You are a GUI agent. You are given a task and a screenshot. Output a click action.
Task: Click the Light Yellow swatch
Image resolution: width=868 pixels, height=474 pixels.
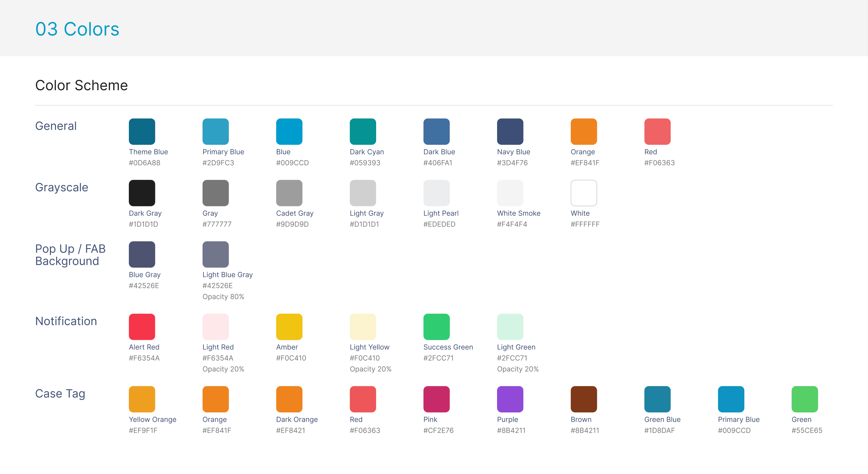[362, 327]
